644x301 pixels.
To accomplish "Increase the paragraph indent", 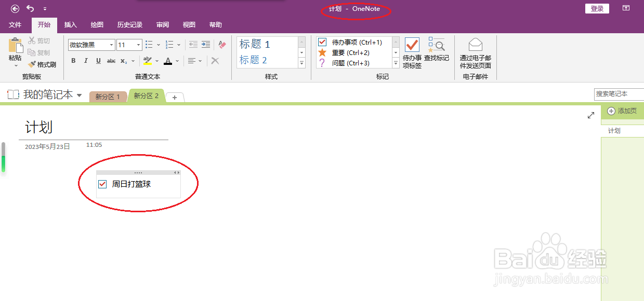I will 206,45.
